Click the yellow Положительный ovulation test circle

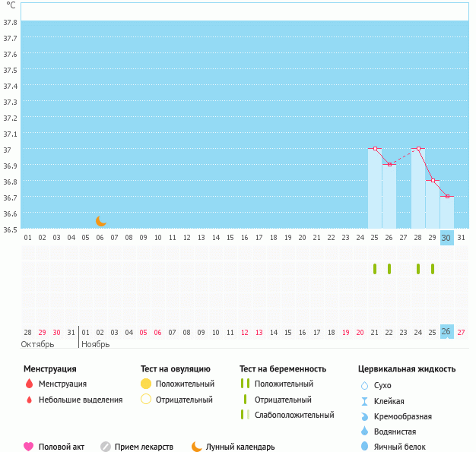point(146,384)
